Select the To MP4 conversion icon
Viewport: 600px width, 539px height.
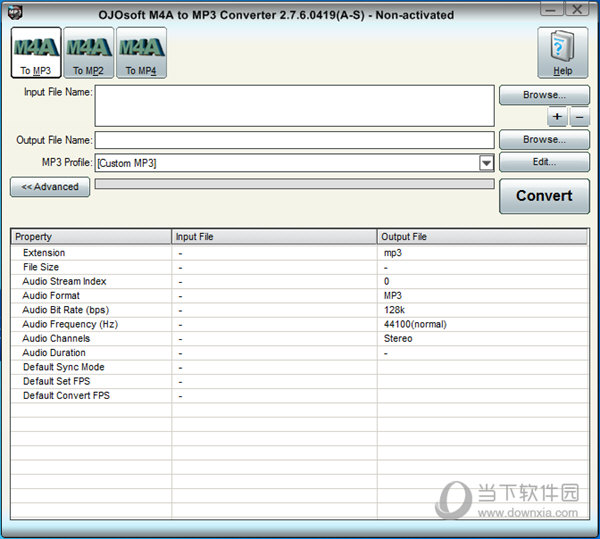(x=141, y=52)
